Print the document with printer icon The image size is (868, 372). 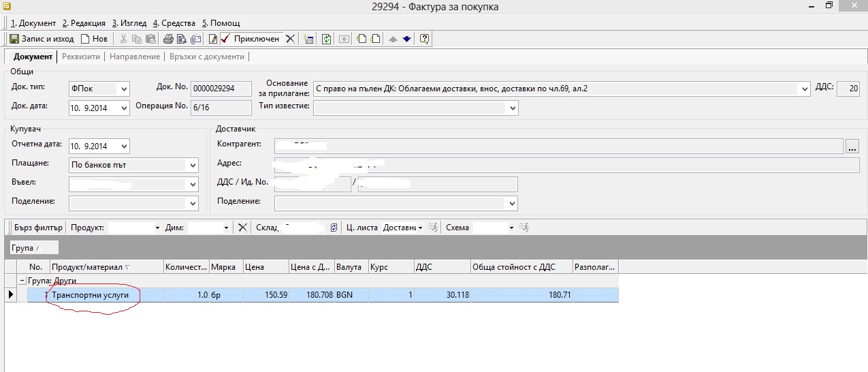[x=168, y=39]
